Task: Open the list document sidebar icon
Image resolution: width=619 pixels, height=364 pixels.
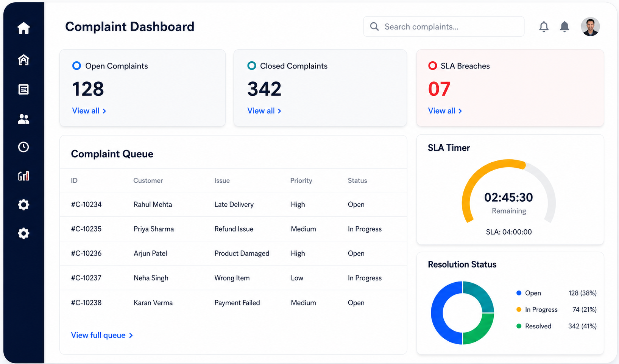Action: [x=23, y=89]
